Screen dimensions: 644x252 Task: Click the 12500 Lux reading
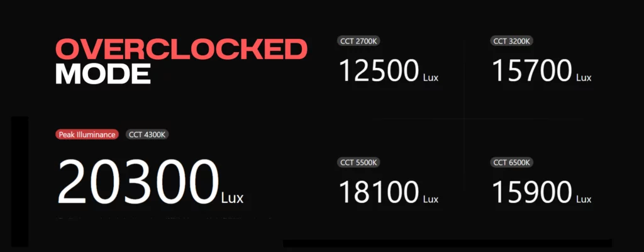389,71
